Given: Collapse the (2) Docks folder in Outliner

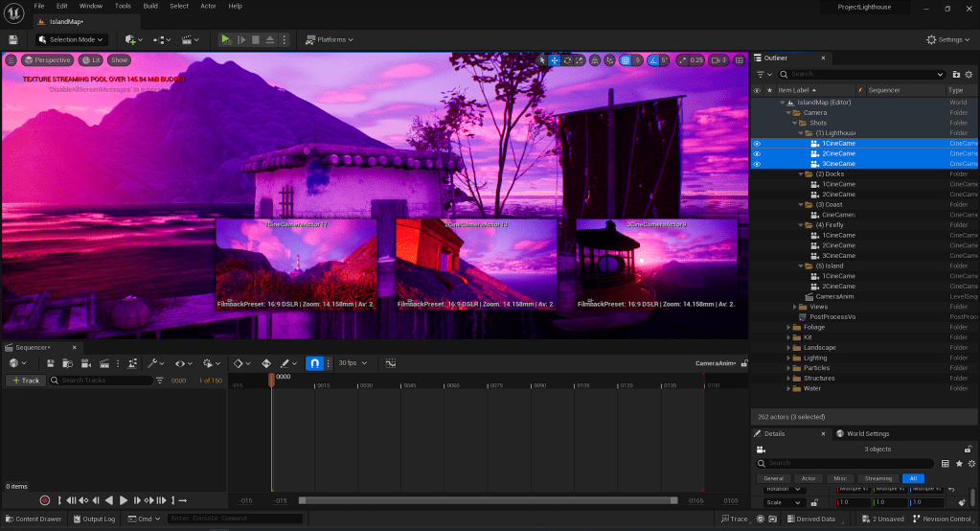Looking at the screenshot, I should 801,174.
